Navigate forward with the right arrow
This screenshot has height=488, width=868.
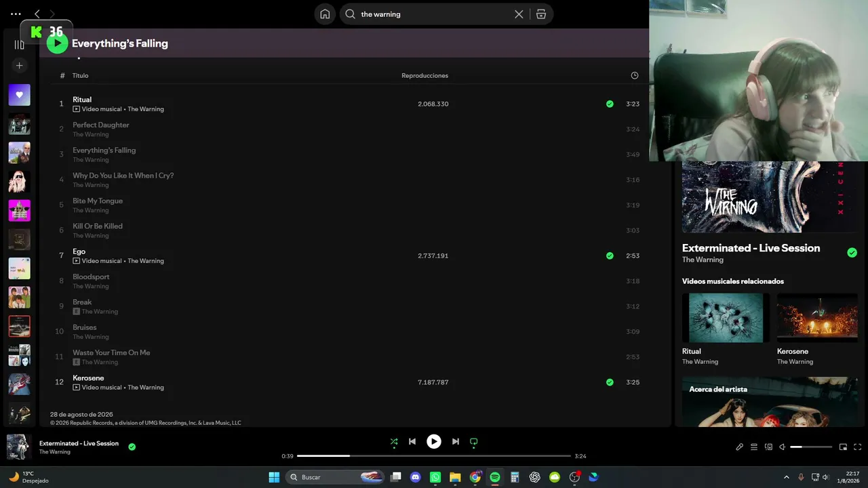[x=52, y=14]
